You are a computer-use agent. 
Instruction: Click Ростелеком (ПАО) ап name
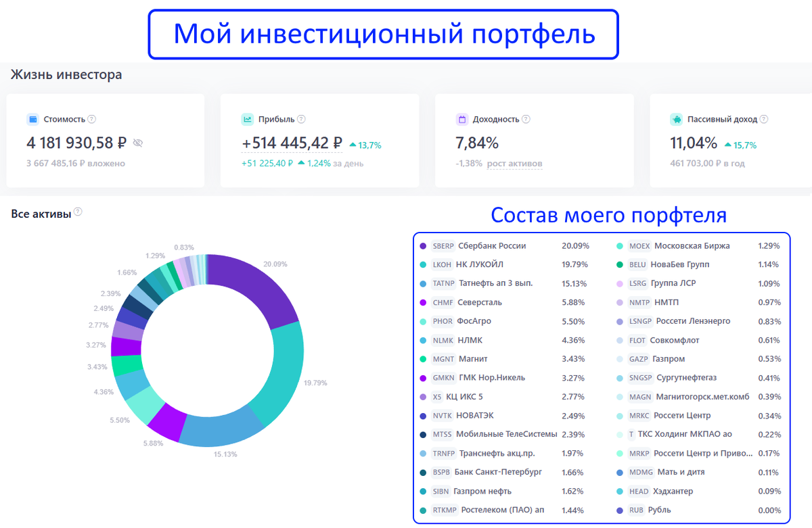point(503,510)
